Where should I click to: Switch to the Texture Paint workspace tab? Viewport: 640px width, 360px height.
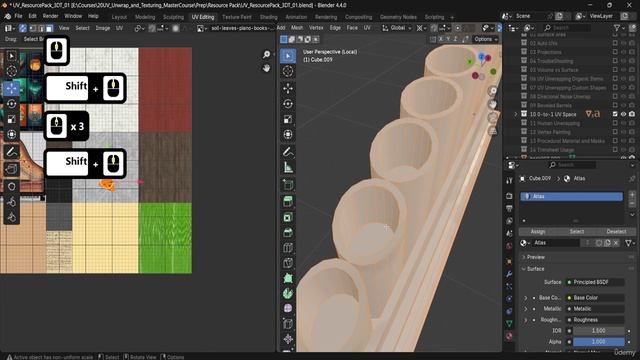click(237, 17)
